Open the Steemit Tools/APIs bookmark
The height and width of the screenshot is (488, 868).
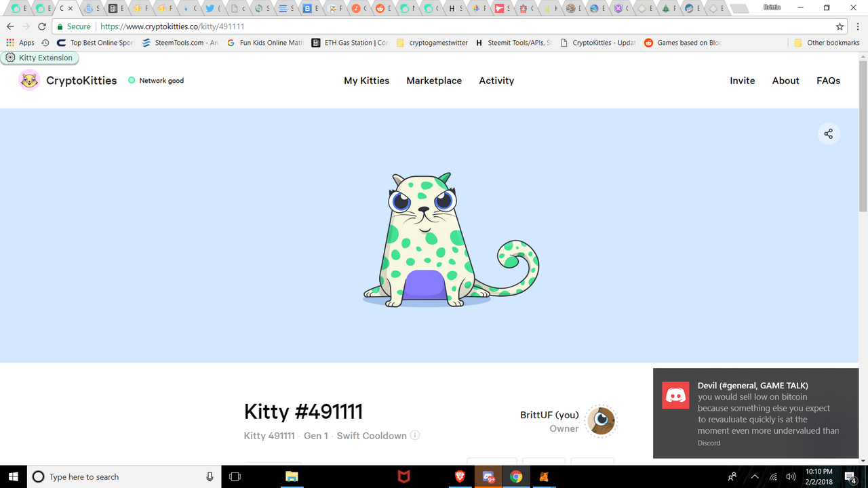pyautogui.click(x=513, y=43)
